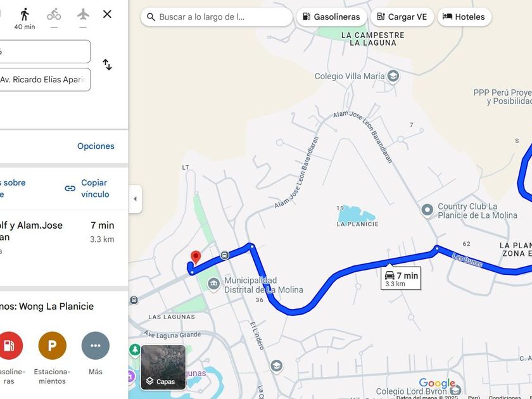Image resolution: width=532 pixels, height=399 pixels.
Task: Click the Más nearby categories button
Action: click(96, 345)
